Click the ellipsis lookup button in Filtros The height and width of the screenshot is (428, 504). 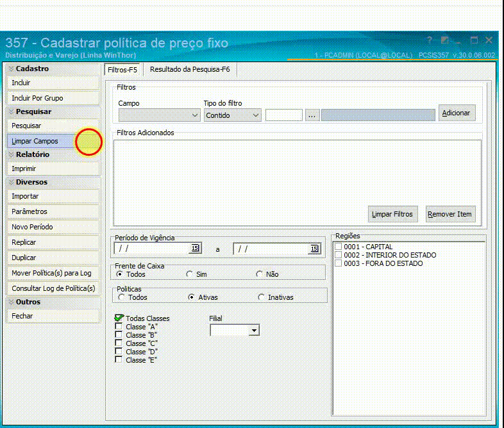click(312, 115)
